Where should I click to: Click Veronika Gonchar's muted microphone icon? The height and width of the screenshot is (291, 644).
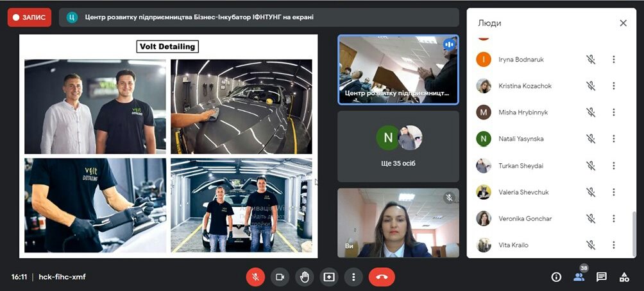coord(591,218)
